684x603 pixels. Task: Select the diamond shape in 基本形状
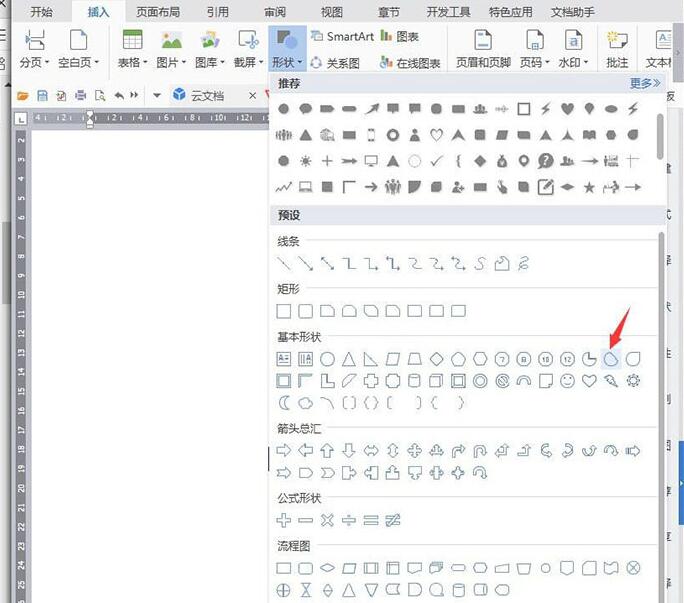(436, 359)
